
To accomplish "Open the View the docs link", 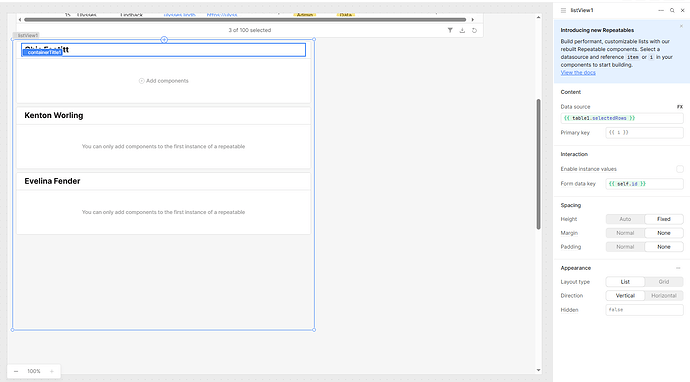I will pos(578,73).
